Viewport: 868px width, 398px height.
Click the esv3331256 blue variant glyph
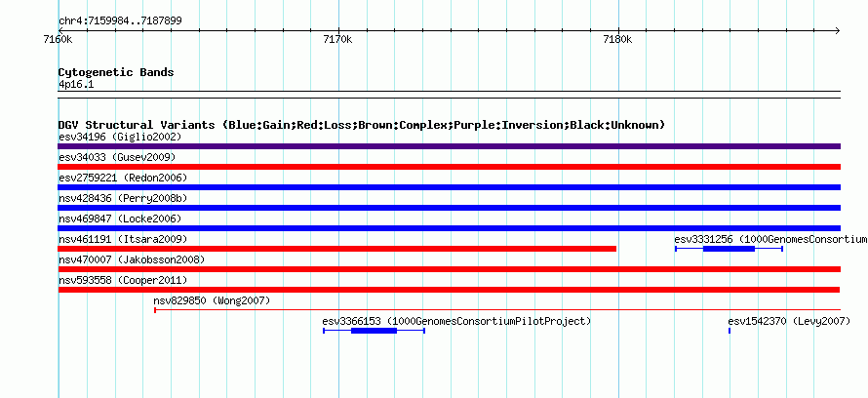point(729,249)
